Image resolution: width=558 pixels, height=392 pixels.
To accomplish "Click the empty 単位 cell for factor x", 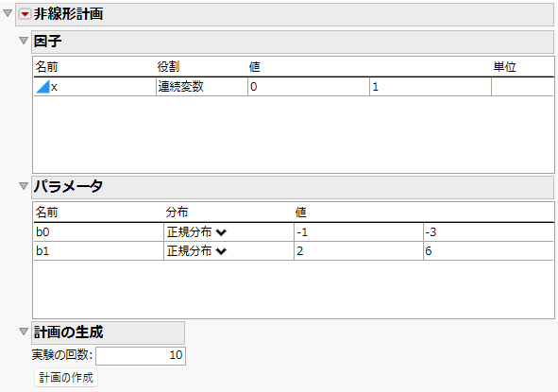I will (522, 87).
